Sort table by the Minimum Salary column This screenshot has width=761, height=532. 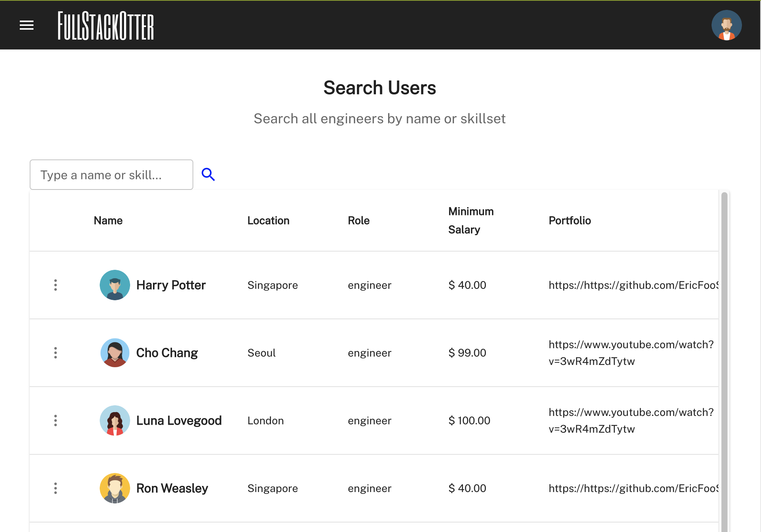(471, 220)
